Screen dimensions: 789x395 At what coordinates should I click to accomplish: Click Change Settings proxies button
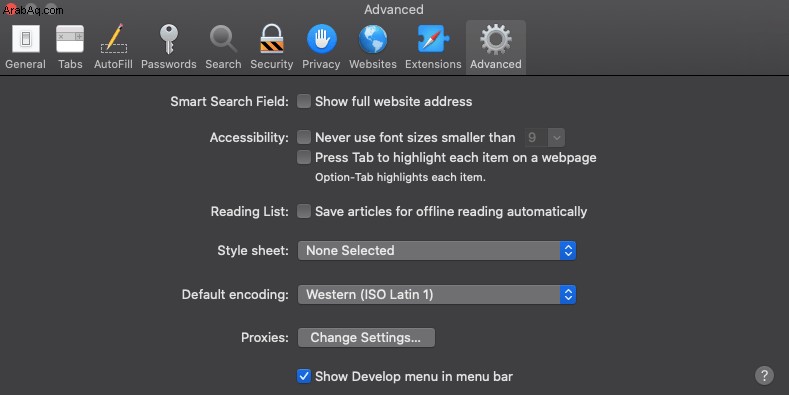click(x=366, y=337)
